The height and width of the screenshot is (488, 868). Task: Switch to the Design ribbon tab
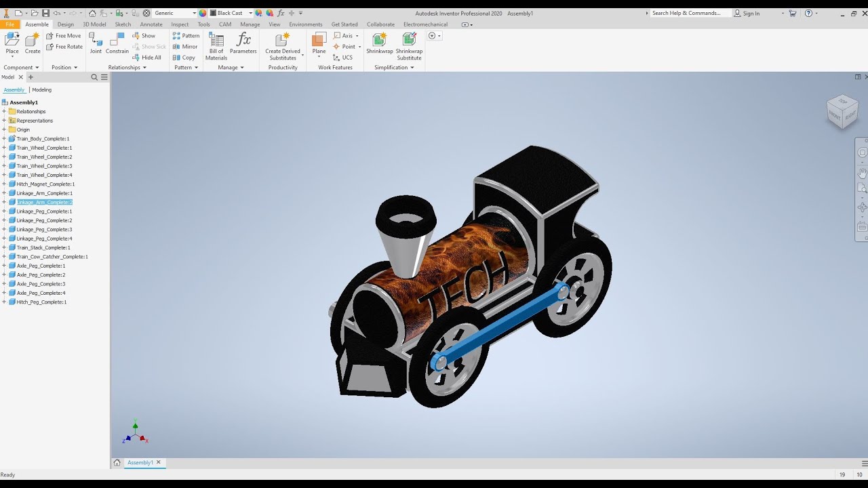[66, 24]
